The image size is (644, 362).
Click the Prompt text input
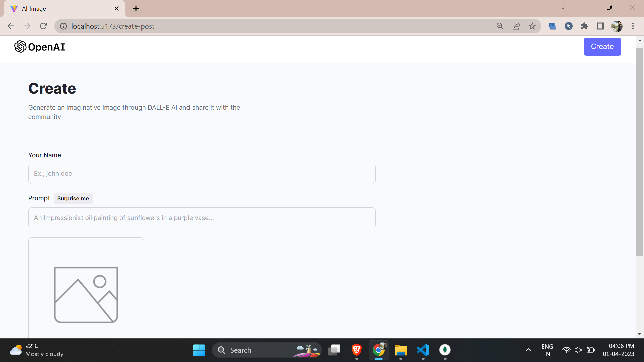202,218
